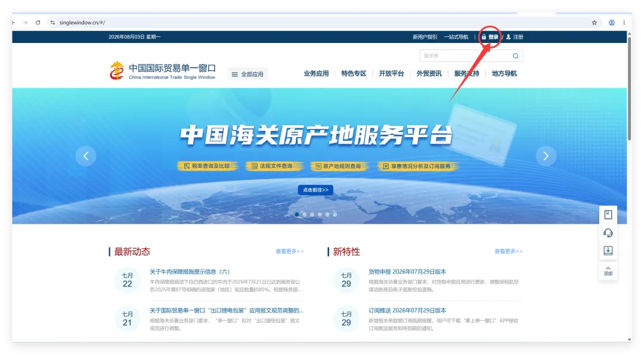Select the fifth carousel indicator dot
The width and height of the screenshot is (644, 355).
[327, 214]
